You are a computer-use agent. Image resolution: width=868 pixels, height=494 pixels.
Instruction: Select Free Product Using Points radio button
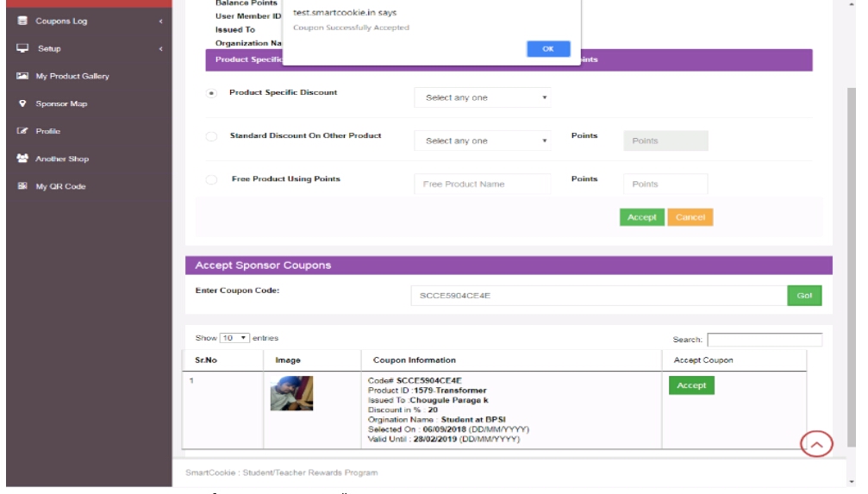211,179
